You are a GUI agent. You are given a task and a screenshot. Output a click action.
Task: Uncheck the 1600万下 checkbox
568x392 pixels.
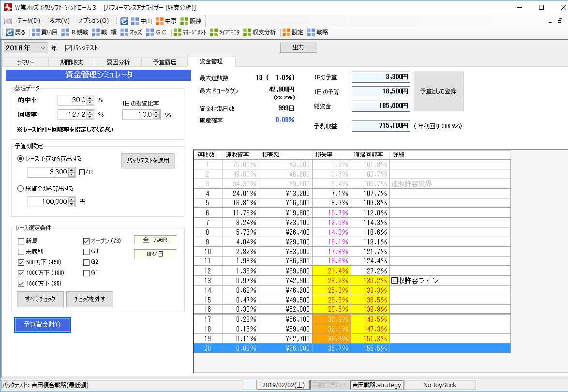[x=21, y=284]
